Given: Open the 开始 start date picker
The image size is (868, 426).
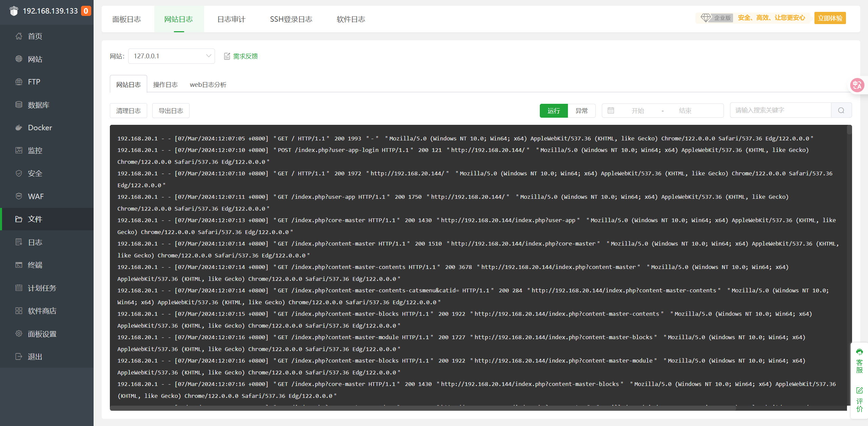Looking at the screenshot, I should [637, 111].
